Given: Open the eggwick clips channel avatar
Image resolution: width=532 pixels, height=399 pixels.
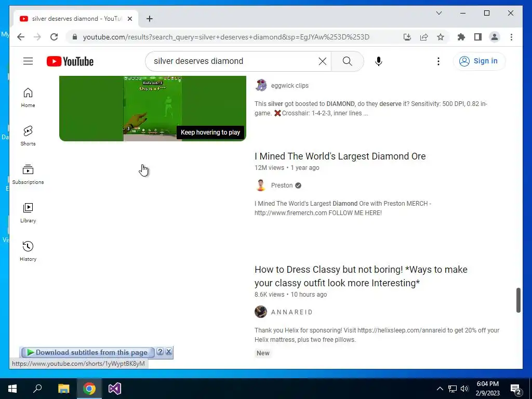Looking at the screenshot, I should [x=261, y=86].
